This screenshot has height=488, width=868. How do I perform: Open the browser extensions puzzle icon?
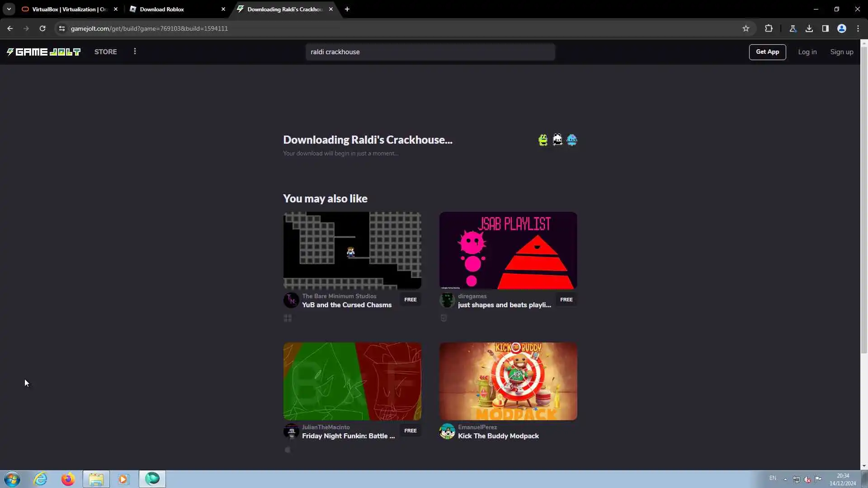769,28
